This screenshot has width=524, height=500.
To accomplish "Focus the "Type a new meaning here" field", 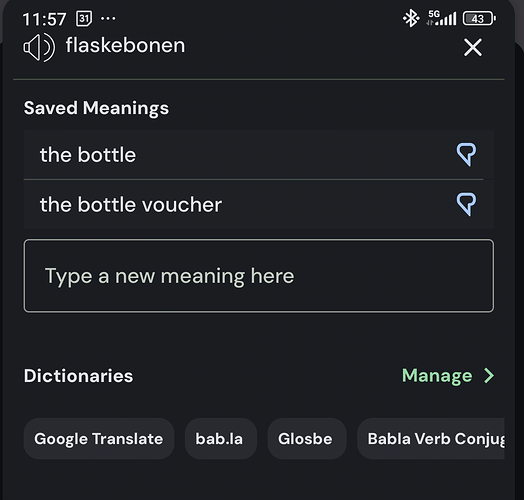I will pyautogui.click(x=259, y=276).
